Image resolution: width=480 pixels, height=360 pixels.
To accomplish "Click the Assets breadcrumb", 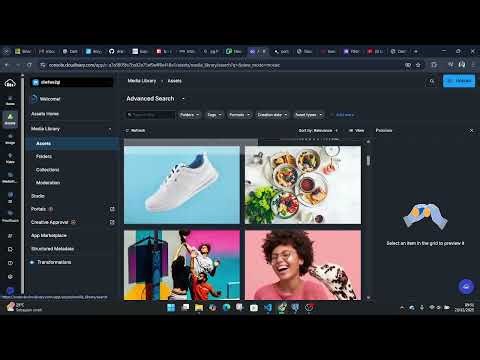I will click(x=174, y=81).
